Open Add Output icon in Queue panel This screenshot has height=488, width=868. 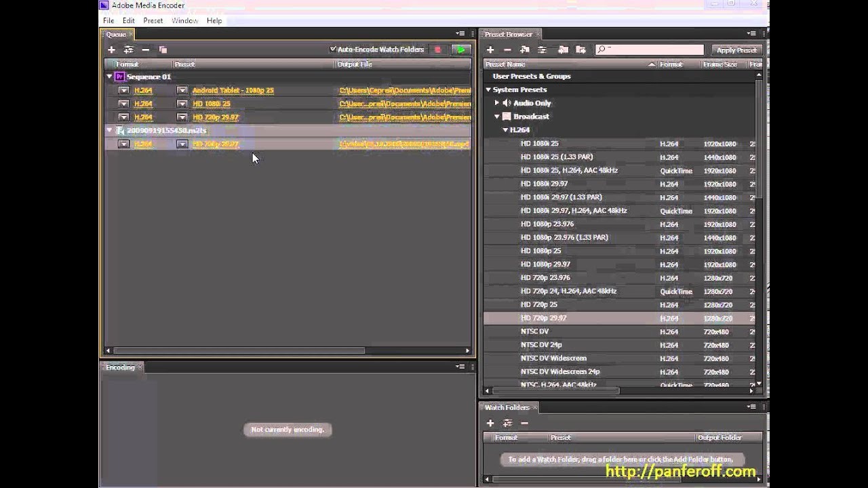coord(128,49)
